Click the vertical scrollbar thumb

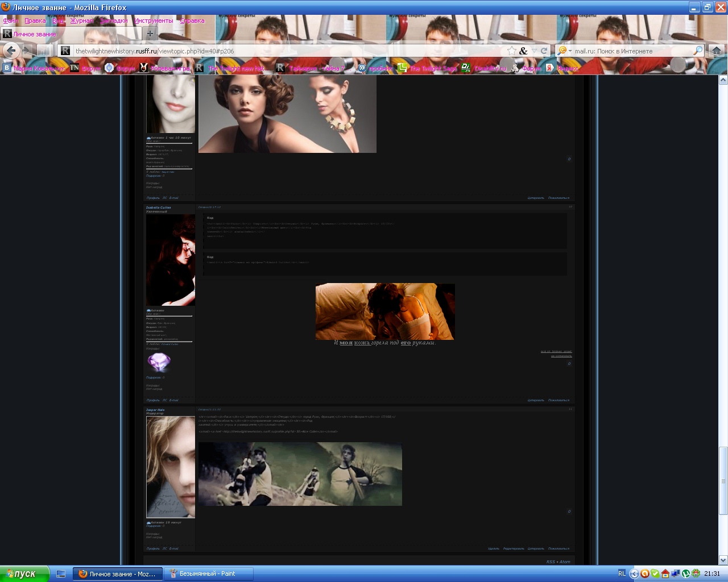[723, 480]
